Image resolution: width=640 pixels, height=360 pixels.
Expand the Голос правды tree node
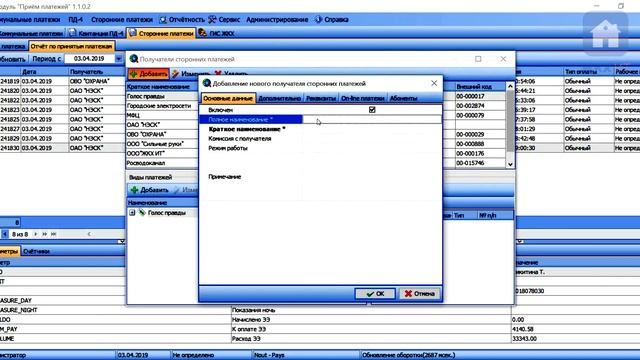[132, 213]
